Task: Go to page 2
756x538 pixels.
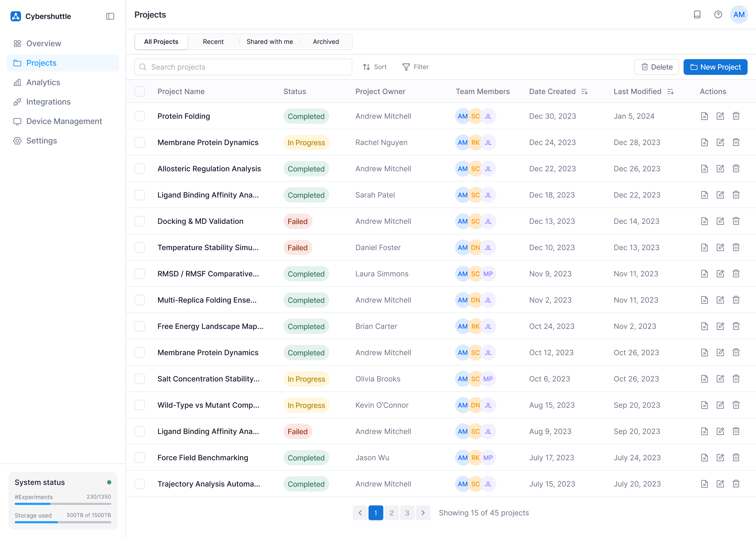Action: (x=391, y=513)
